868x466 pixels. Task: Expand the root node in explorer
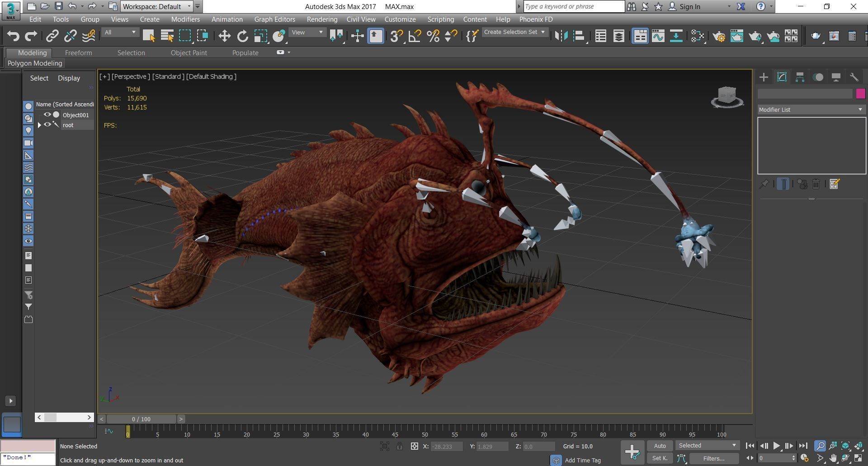39,125
